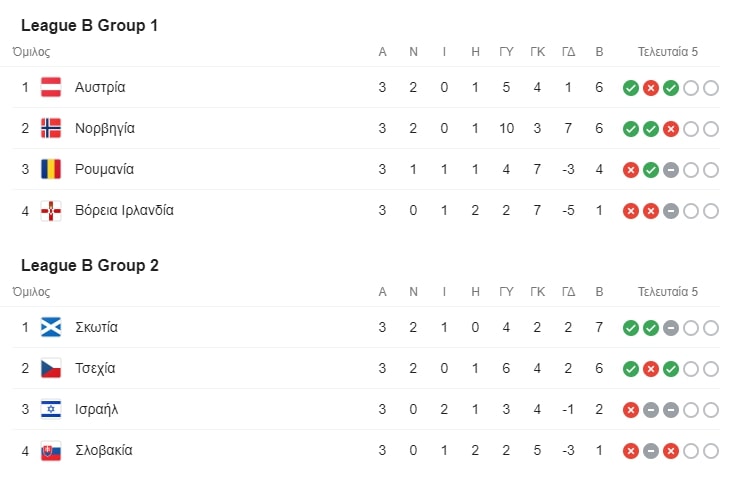
Task: Click Group 1 Τελευταία 5 column header
Action: pyautogui.click(x=668, y=52)
